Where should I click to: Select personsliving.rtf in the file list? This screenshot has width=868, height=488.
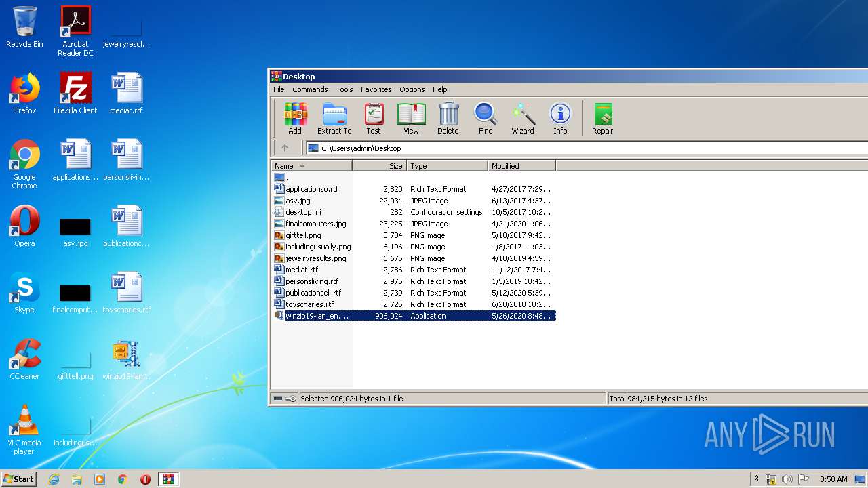pyautogui.click(x=414, y=281)
